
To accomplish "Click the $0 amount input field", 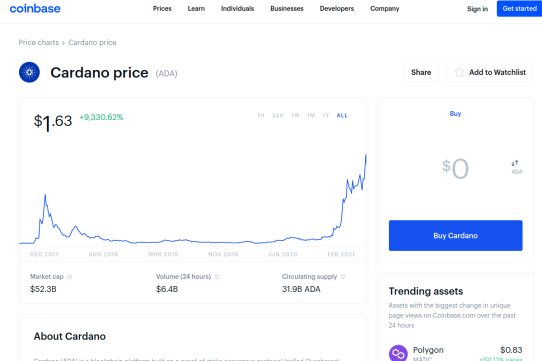I will pyautogui.click(x=455, y=169).
